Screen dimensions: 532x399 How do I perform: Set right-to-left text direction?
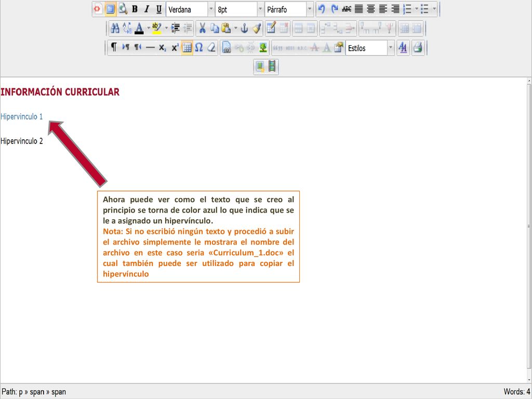tap(138, 48)
